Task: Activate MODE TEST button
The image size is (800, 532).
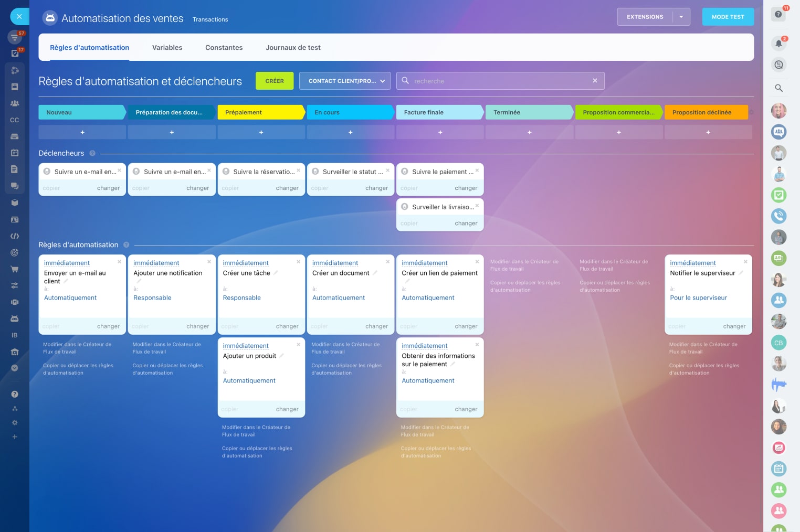Action: point(728,17)
